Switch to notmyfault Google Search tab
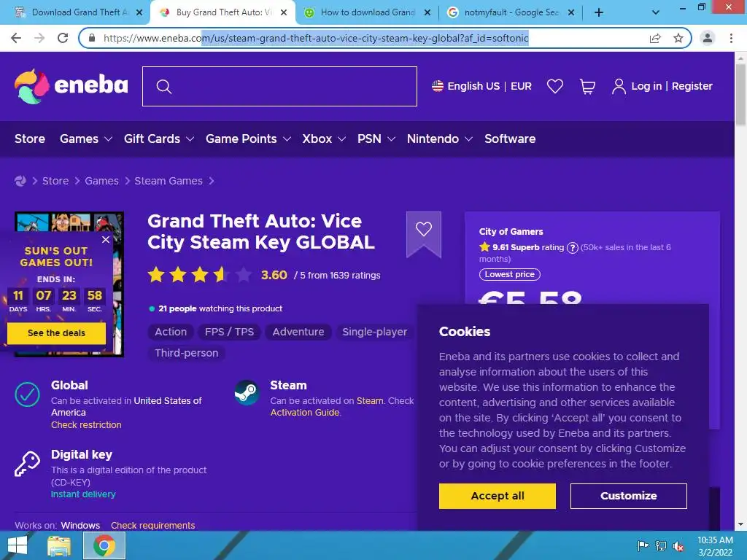 pos(511,12)
